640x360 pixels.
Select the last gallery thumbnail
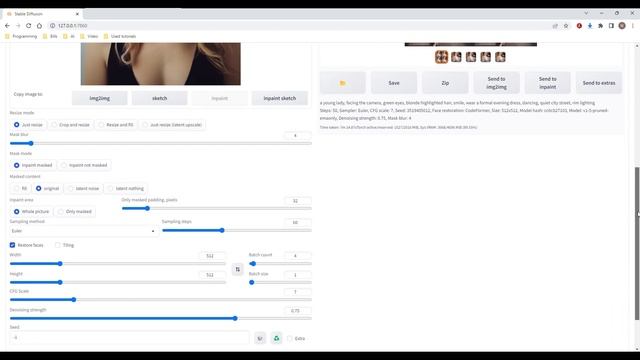pyautogui.click(x=500, y=57)
